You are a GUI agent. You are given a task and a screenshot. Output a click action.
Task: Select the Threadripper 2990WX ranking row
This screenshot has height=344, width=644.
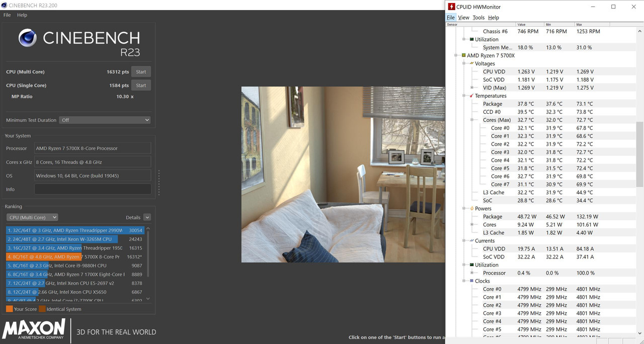pos(75,230)
